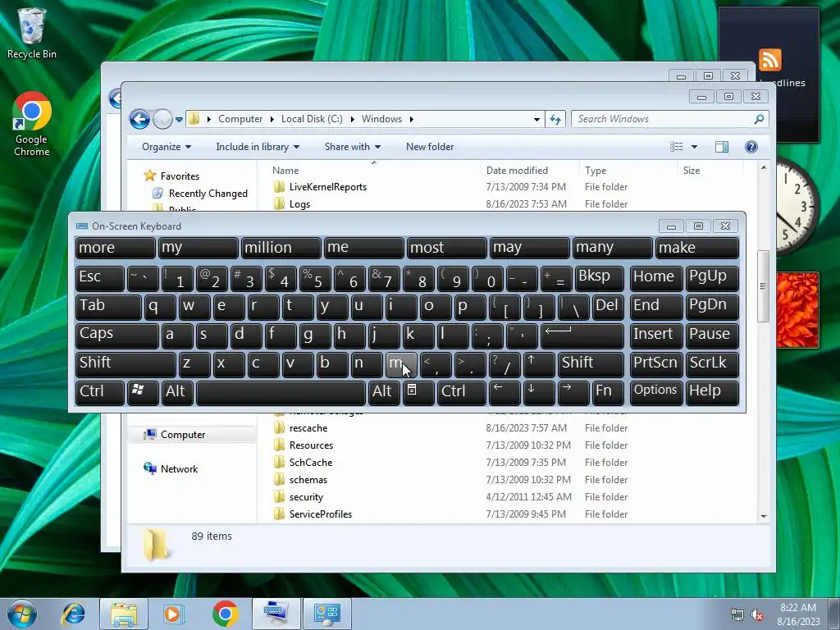Screen dimensions: 840x630
Task: Expand the arrow after Windows breadcrumb
Action: tap(412, 119)
